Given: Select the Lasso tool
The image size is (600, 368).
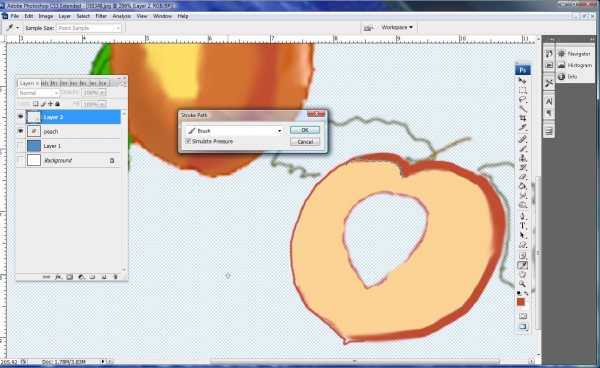Looking at the screenshot, I should pos(522,99).
